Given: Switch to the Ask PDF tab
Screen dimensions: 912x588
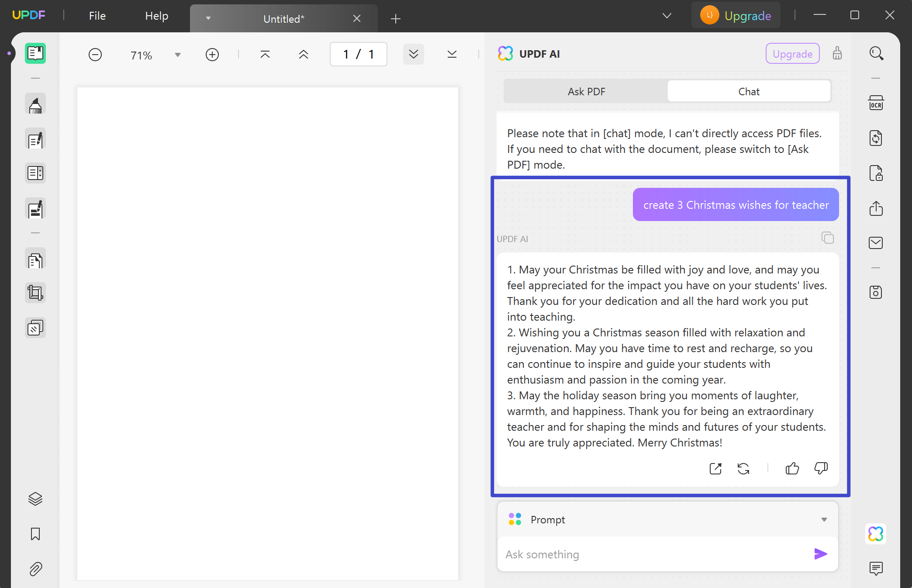Looking at the screenshot, I should coord(586,91).
